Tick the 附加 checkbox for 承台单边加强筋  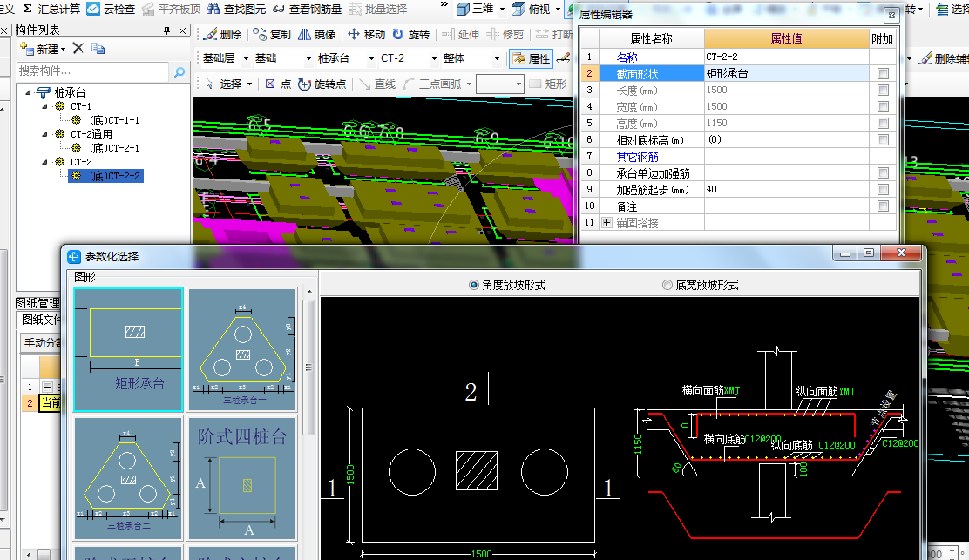(x=883, y=173)
